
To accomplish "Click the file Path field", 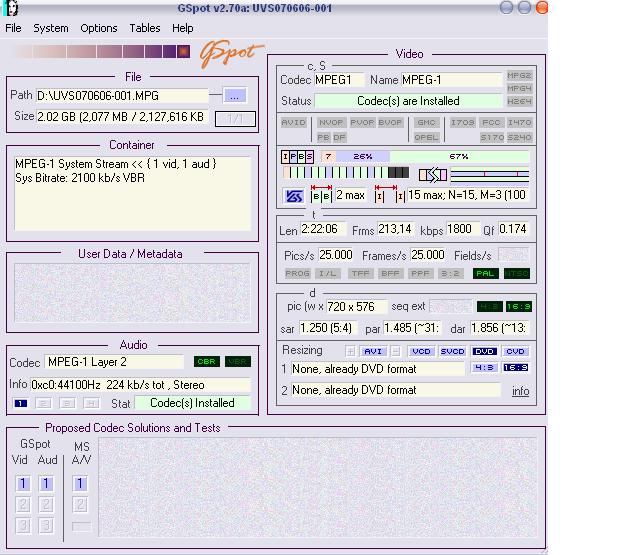I will click(x=122, y=96).
